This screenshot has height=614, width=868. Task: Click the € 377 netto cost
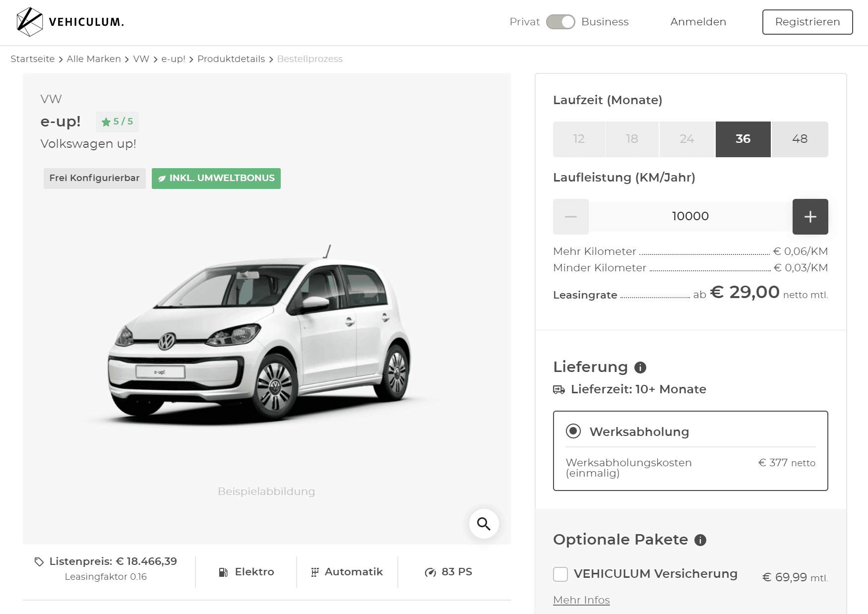click(x=787, y=463)
